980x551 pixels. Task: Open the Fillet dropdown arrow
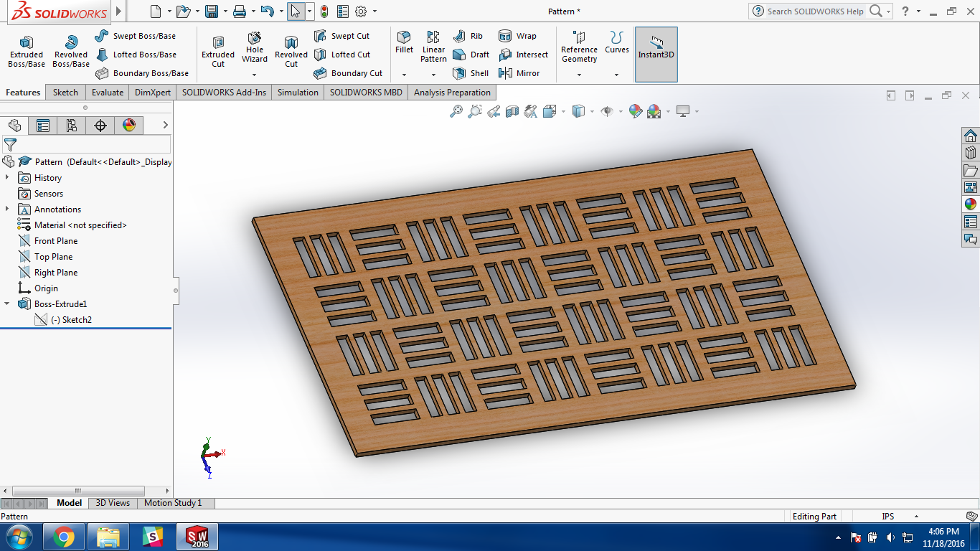(x=404, y=75)
